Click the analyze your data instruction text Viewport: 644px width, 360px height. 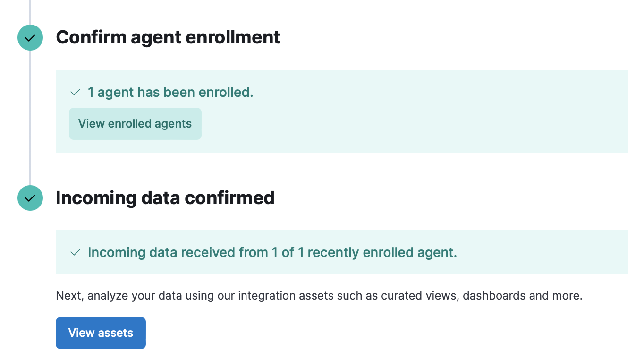coord(319,295)
